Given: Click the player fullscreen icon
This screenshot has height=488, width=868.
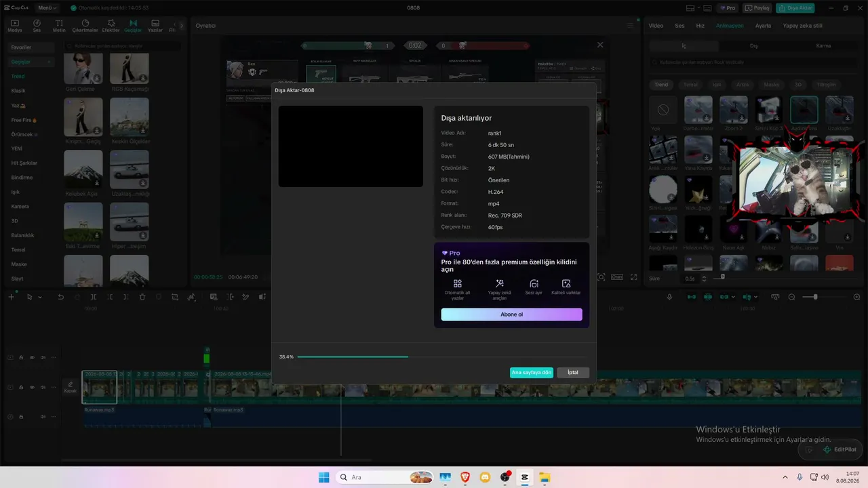Looking at the screenshot, I should (x=634, y=277).
